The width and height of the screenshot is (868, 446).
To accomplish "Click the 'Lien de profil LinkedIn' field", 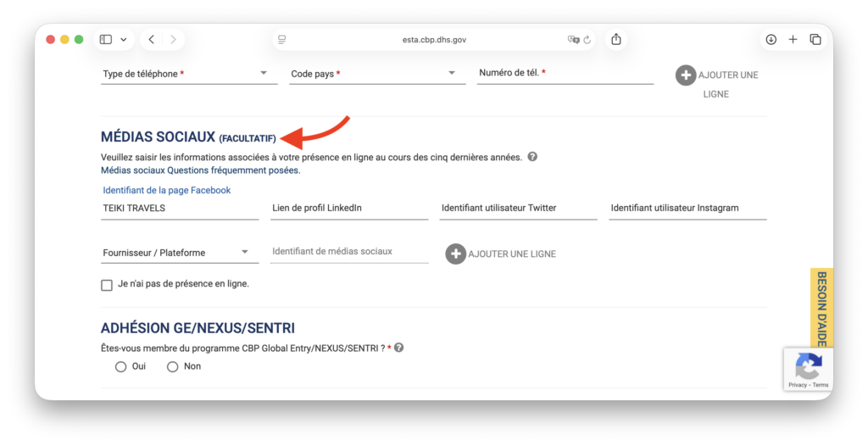I will coord(349,209).
